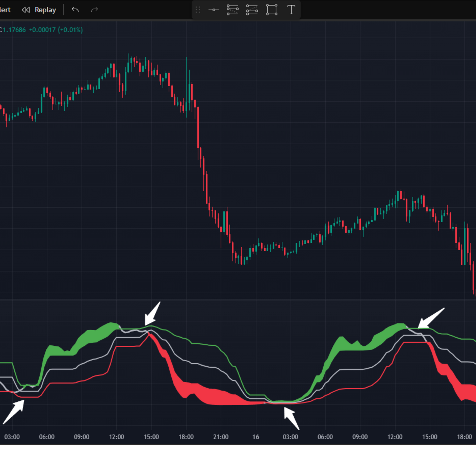Open the Alert creation button
The width and height of the screenshot is (476, 476).
(x=5, y=10)
